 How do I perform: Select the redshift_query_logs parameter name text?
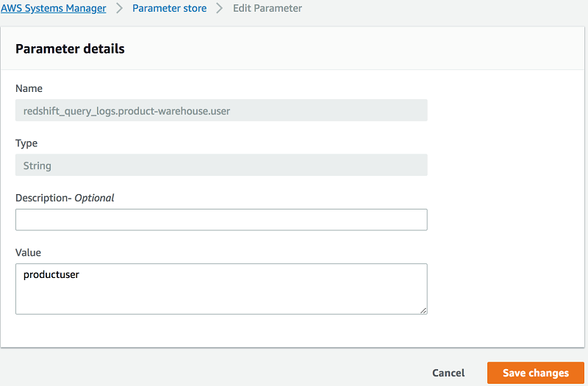pyautogui.click(x=127, y=111)
